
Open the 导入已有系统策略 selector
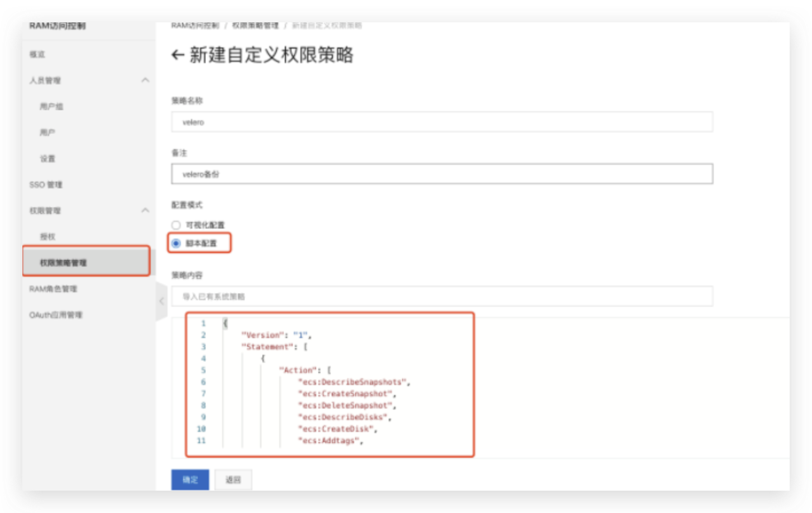[x=442, y=296]
